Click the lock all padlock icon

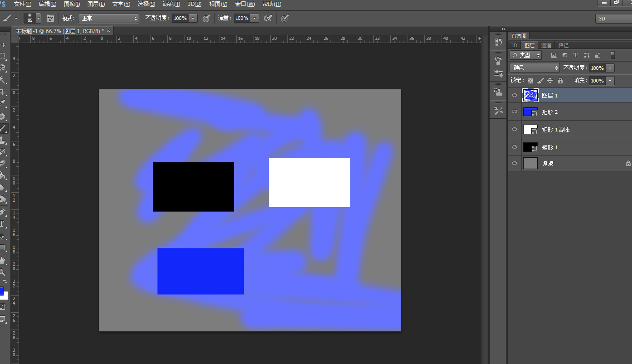pyautogui.click(x=560, y=81)
